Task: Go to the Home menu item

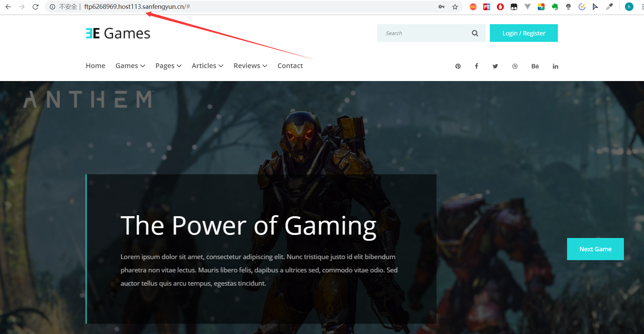Action: pos(95,66)
